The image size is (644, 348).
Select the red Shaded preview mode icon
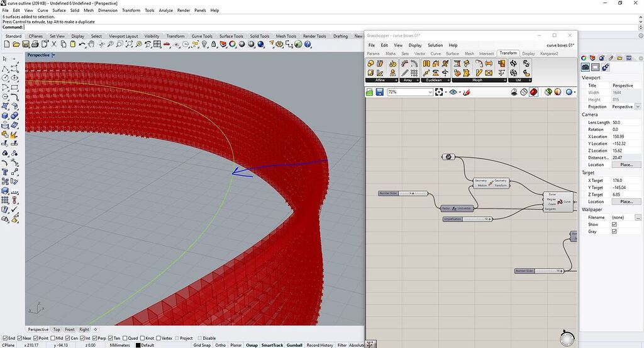533,92
